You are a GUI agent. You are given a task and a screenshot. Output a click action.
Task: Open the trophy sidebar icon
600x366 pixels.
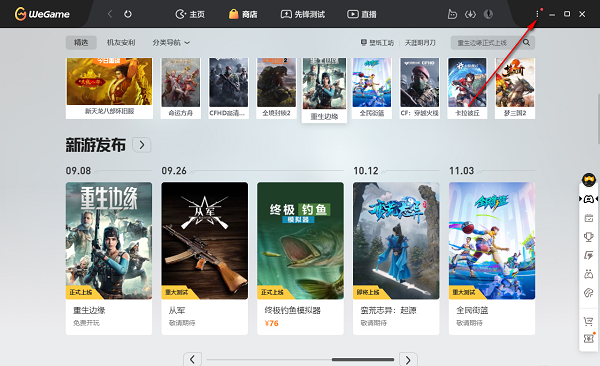pos(589,237)
